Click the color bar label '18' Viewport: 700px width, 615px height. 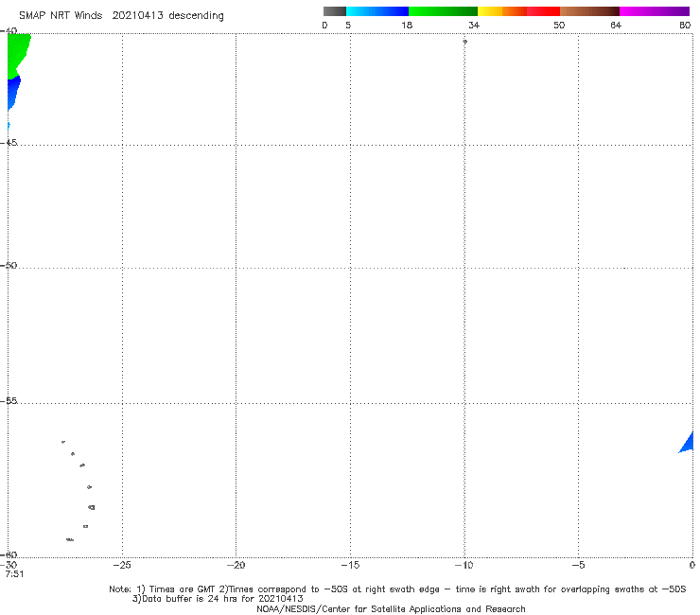tap(407, 26)
